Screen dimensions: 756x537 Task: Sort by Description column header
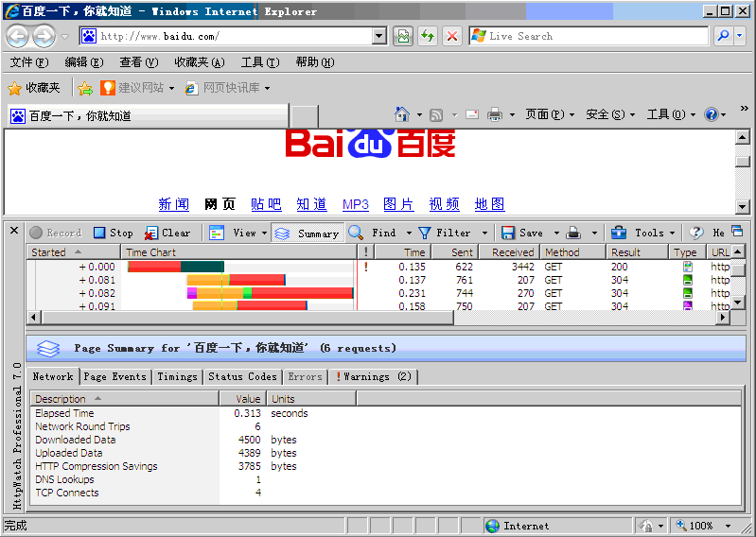pyautogui.click(x=125, y=399)
